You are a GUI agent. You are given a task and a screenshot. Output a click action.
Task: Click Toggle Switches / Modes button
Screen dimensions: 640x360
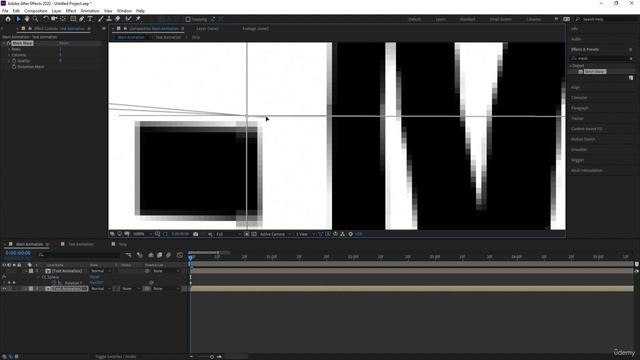click(x=116, y=356)
